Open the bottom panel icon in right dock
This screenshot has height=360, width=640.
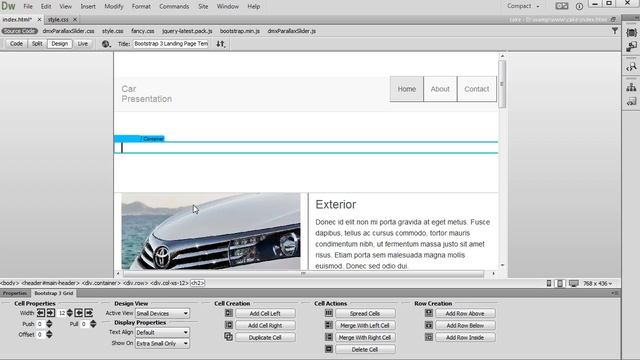[631, 101]
